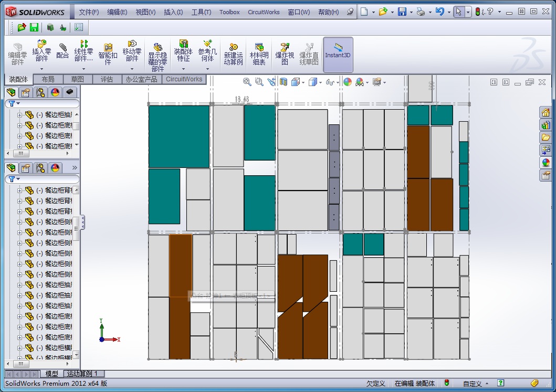Click the Previous View icon in view toolbar
556x392 pixels.
pyautogui.click(x=271, y=82)
